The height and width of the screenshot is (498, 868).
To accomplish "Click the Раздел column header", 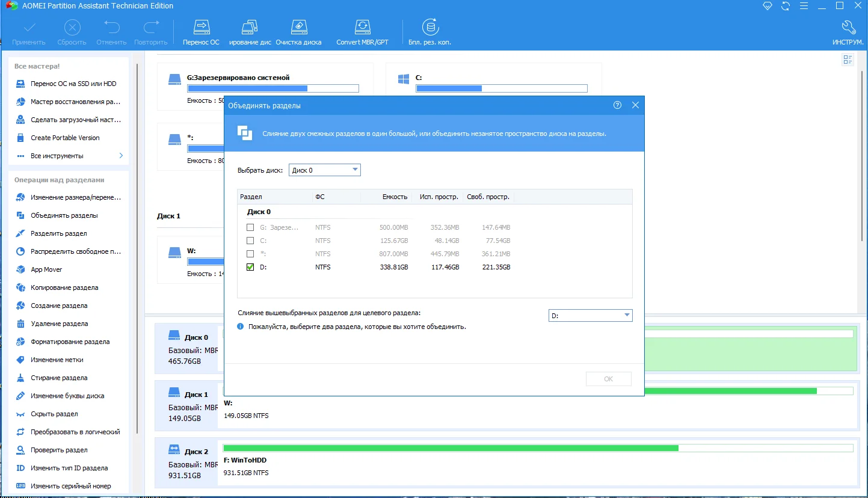I will pos(275,197).
